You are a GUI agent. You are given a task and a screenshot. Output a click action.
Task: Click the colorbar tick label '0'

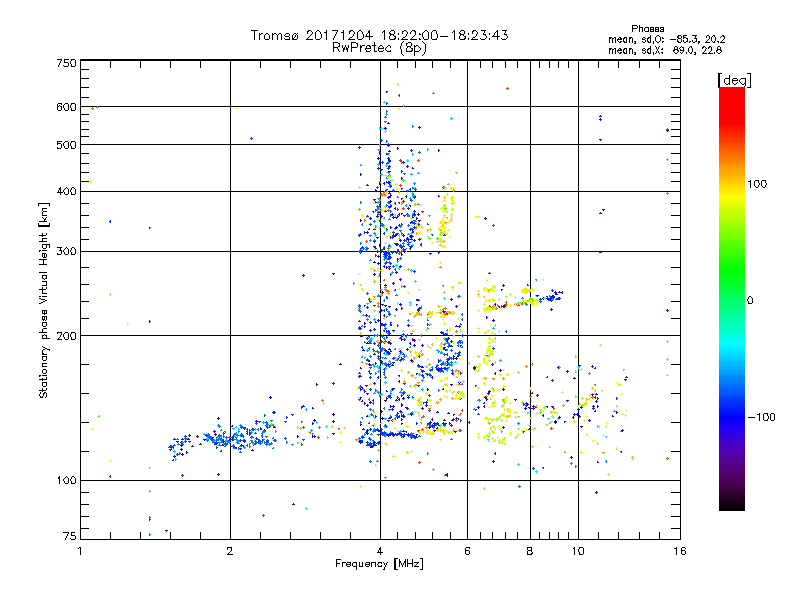pyautogui.click(x=750, y=301)
